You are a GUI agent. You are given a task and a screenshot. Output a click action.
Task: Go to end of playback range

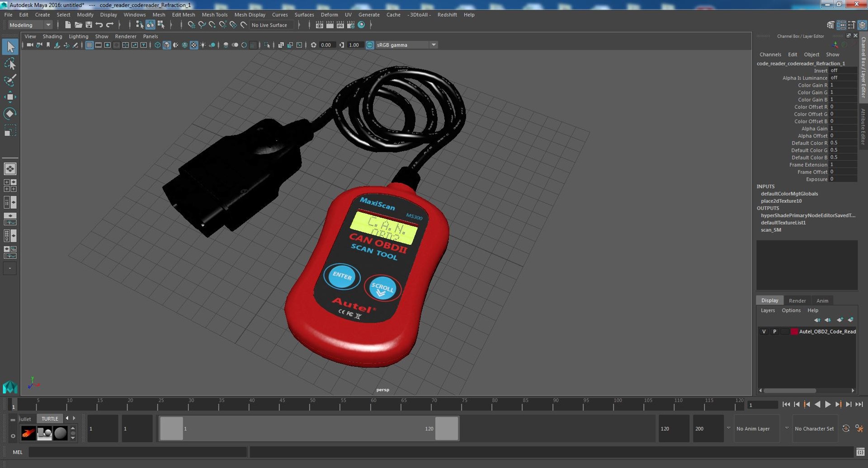tap(859, 404)
